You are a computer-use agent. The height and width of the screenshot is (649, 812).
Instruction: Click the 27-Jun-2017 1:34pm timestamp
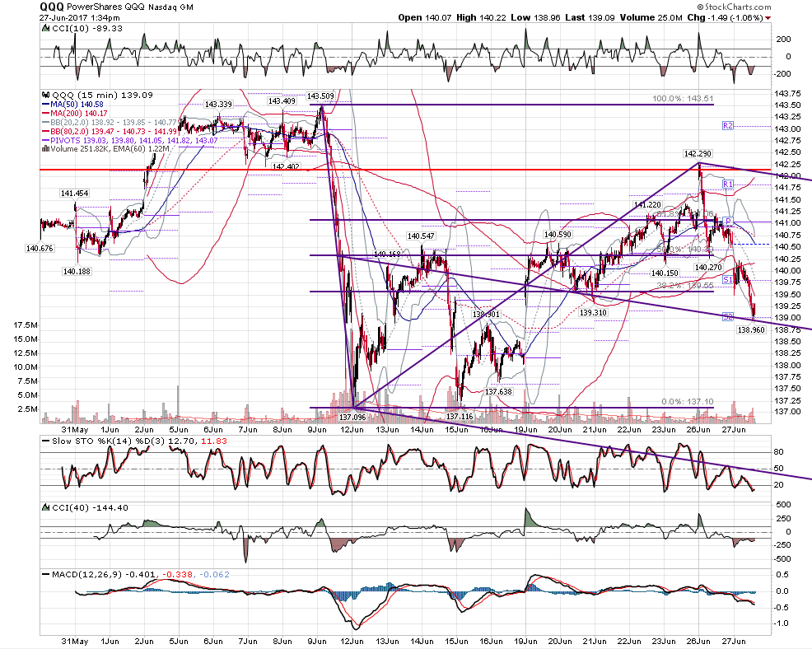tap(79, 17)
